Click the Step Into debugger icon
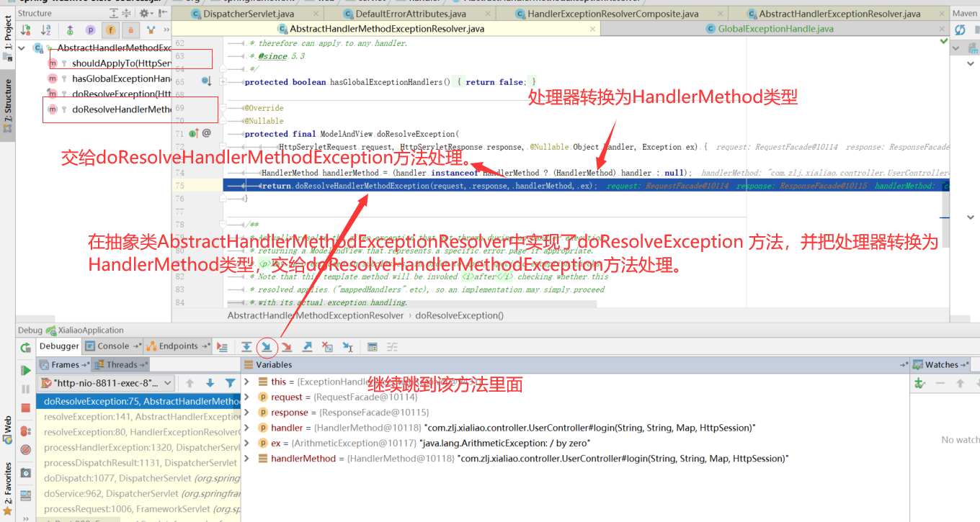Screen dimensions: 980x522 coord(267,346)
